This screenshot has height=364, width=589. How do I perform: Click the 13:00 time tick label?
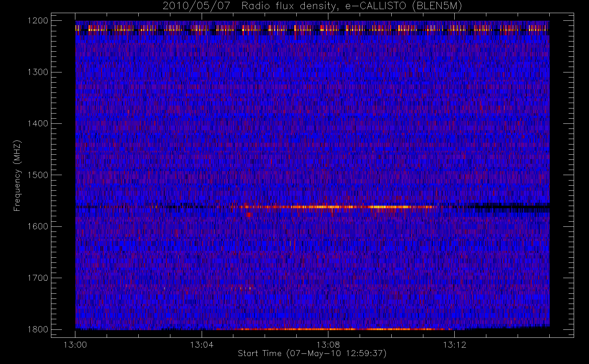(x=75, y=345)
